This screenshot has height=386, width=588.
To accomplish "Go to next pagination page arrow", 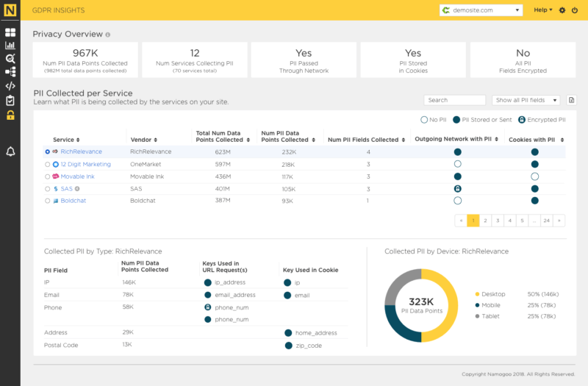I will 559,221.
